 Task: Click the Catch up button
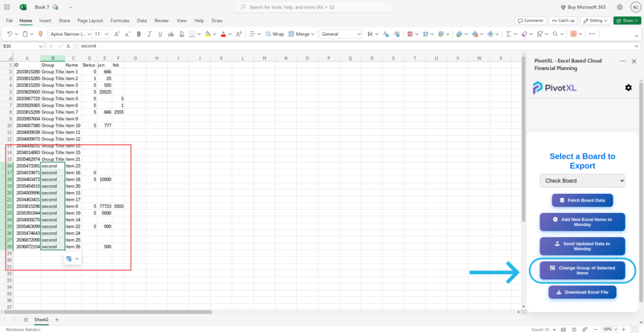pyautogui.click(x=563, y=21)
